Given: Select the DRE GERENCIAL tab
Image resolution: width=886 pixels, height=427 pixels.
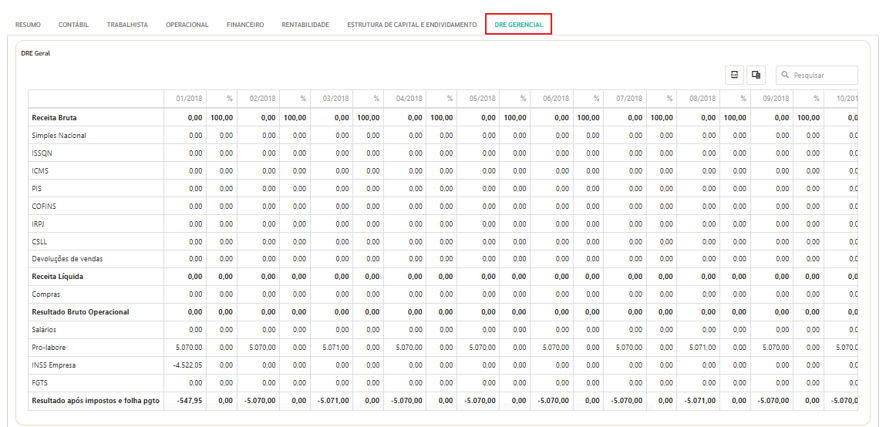Looking at the screenshot, I should pos(519,25).
